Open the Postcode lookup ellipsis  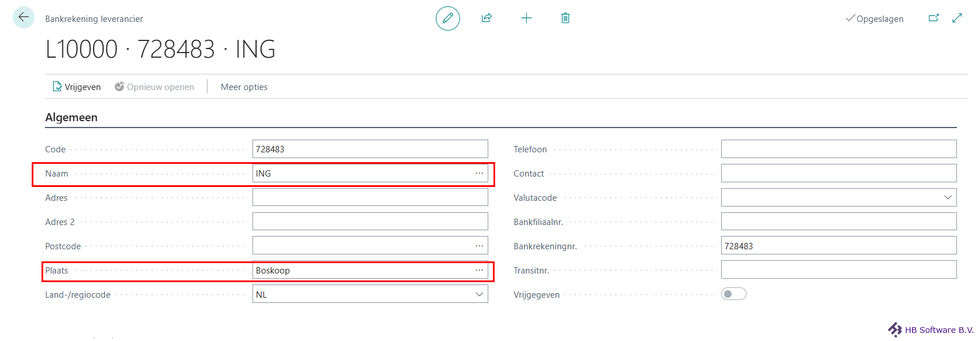tap(479, 246)
